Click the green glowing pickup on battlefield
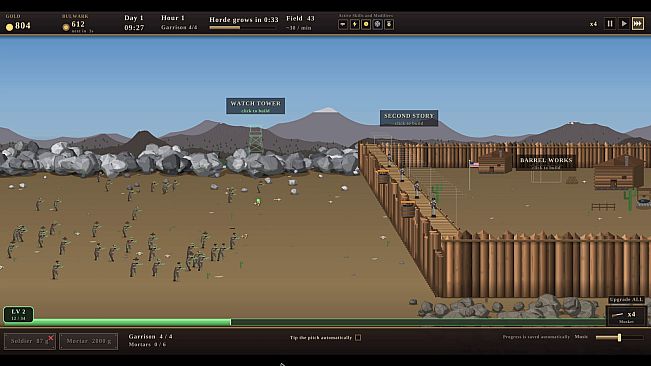 [258, 201]
